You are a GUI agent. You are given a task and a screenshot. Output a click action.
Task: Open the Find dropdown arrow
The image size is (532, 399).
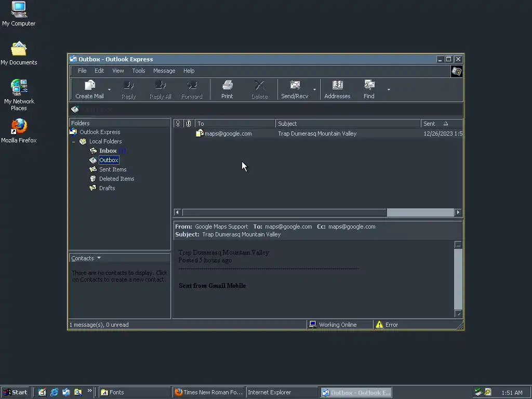[389, 89]
